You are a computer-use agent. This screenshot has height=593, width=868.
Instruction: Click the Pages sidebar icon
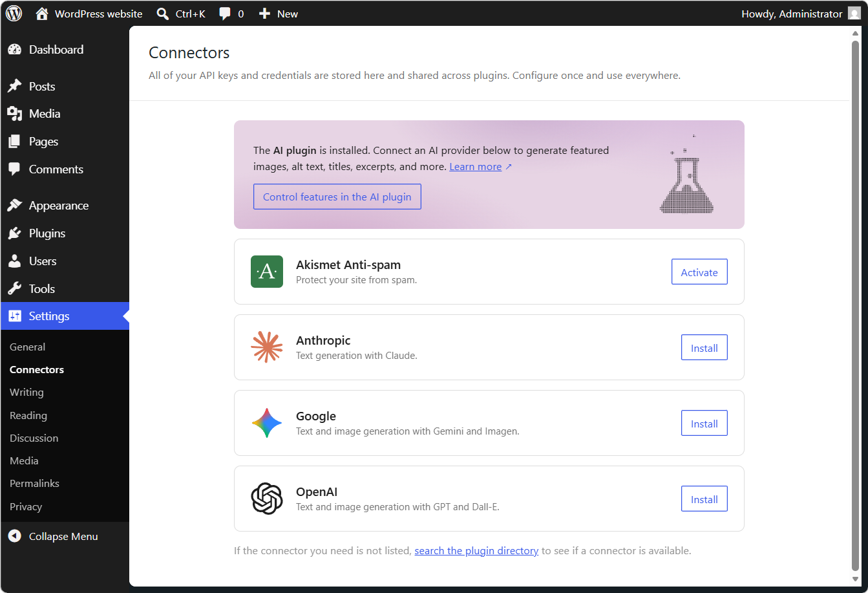(14, 142)
